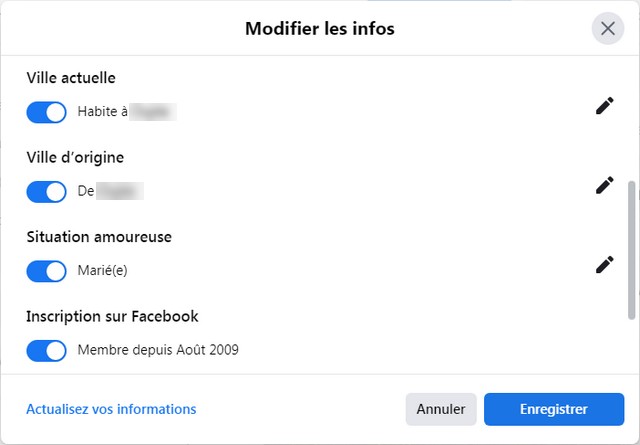The height and width of the screenshot is (445, 640).
Task: Save changes with Enregistrer button
Action: coord(554,409)
